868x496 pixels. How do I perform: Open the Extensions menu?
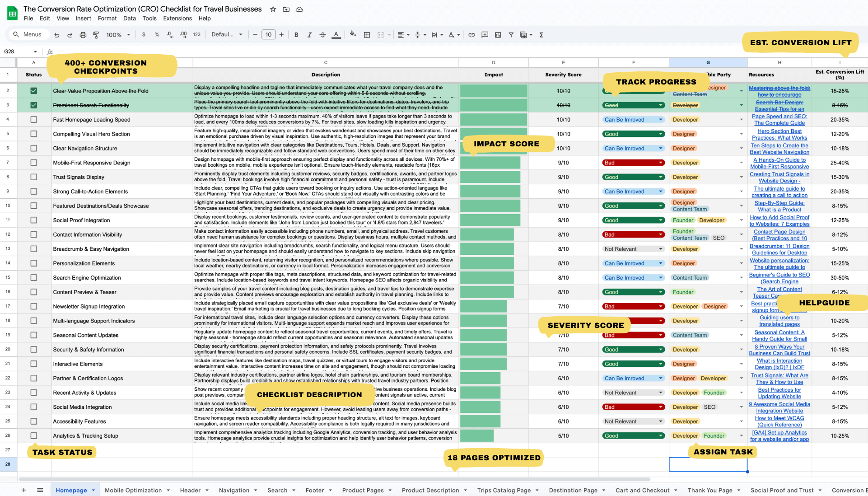tap(177, 19)
